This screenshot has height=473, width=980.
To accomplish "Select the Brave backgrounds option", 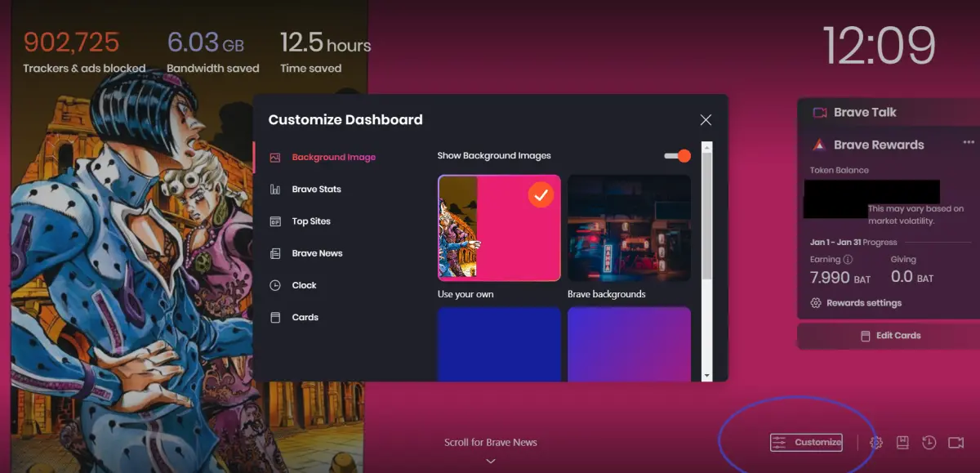I will 629,228.
